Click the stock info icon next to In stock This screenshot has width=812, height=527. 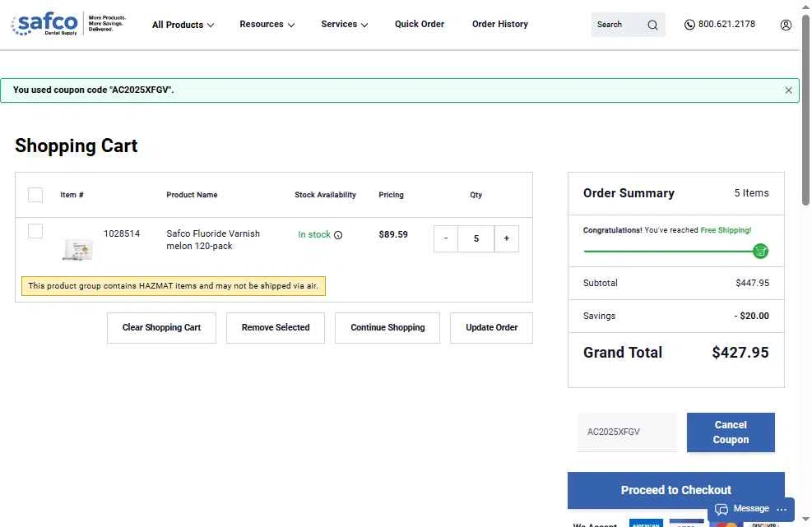[338, 235]
